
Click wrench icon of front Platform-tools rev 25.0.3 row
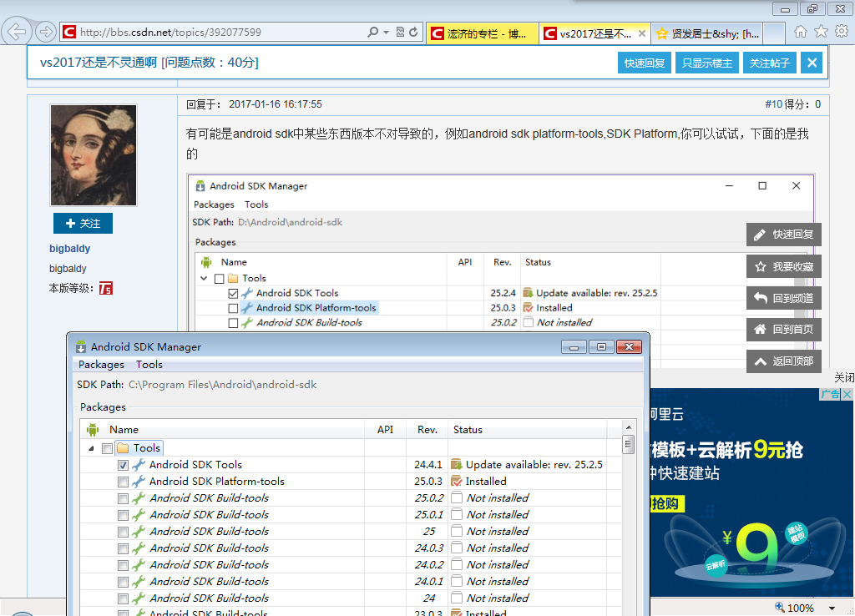click(139, 482)
